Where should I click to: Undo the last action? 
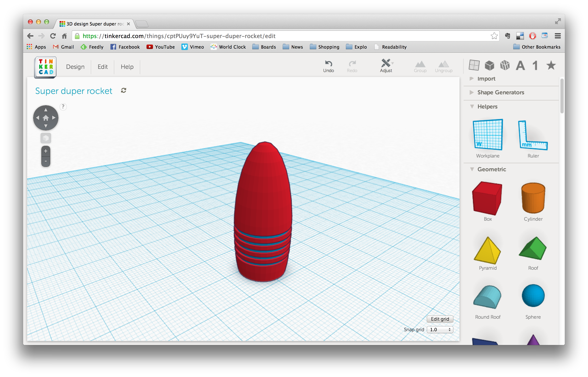(328, 66)
